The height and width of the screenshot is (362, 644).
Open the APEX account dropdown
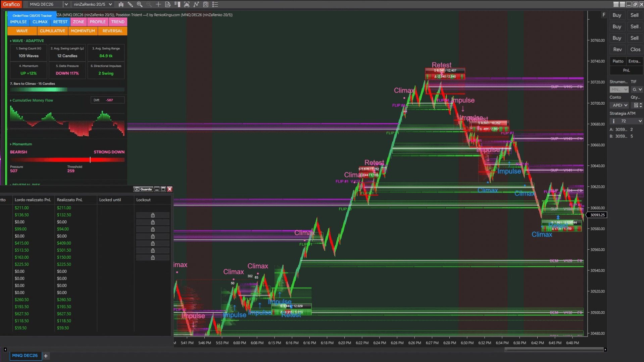tap(620, 105)
